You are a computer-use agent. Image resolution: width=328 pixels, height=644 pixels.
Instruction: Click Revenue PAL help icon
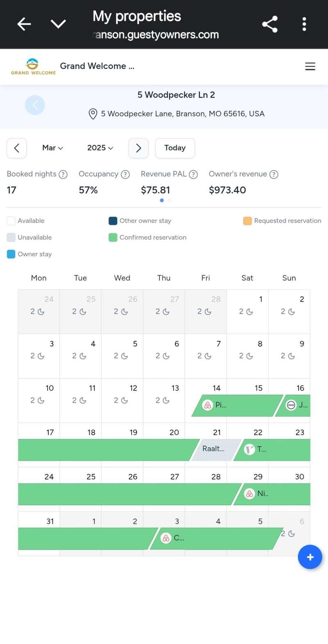(193, 175)
